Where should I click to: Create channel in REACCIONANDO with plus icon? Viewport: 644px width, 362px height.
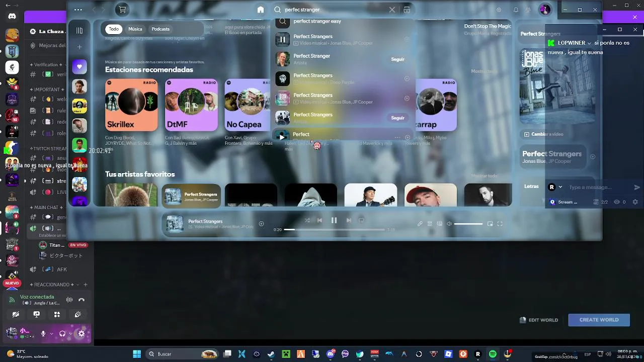[85, 285]
